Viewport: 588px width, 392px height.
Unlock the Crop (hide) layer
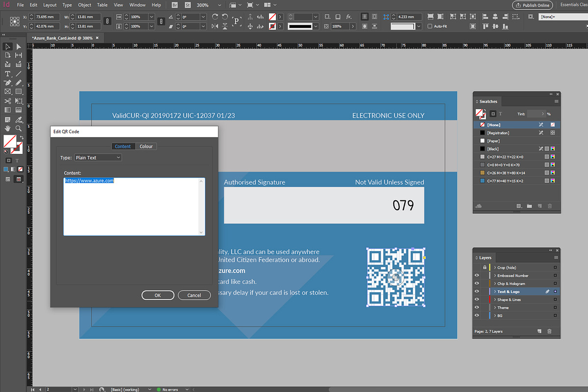pos(485,268)
